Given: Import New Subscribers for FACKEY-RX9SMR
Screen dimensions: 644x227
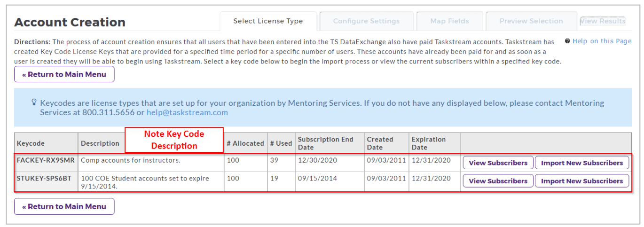Looking at the screenshot, I should point(582,163).
